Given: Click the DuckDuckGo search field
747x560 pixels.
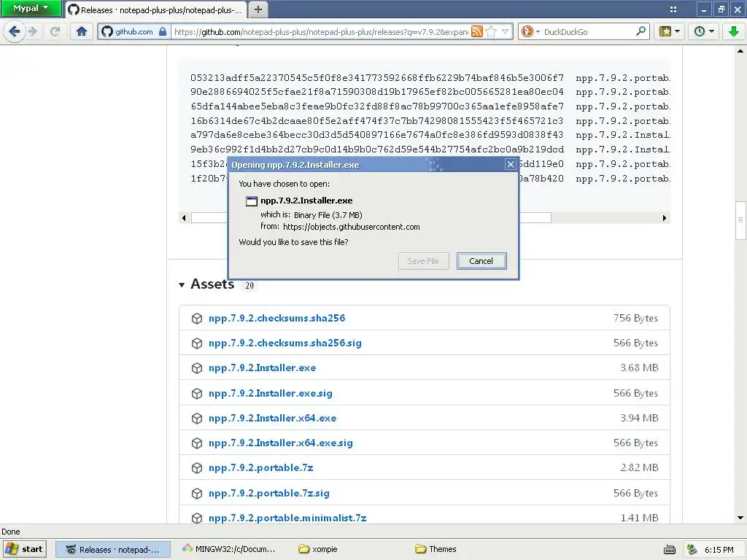Looking at the screenshot, I should pyautogui.click(x=589, y=32).
